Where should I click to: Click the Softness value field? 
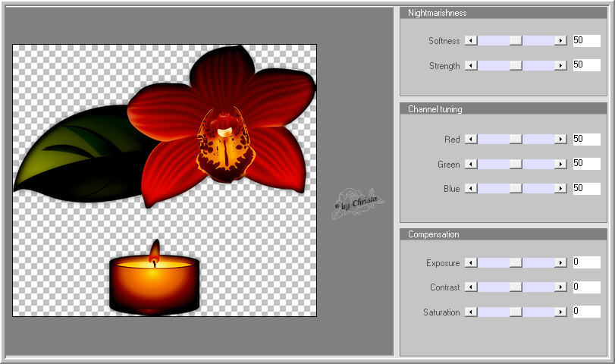[586, 40]
